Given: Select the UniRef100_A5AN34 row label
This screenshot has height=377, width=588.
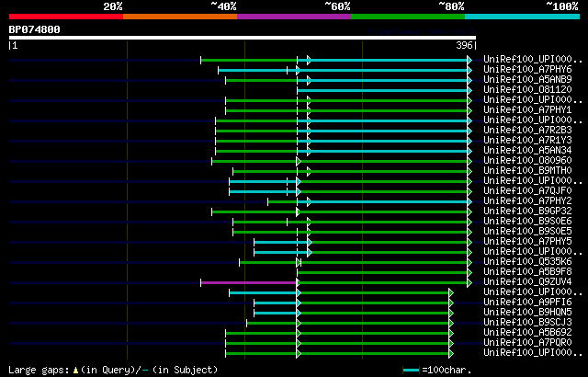Looking at the screenshot, I should 527,151.
